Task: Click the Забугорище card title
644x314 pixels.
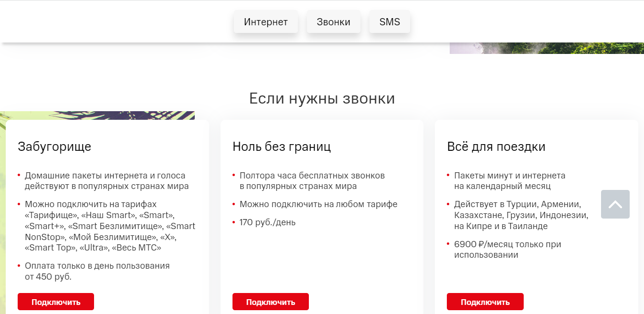Action: [x=54, y=147]
